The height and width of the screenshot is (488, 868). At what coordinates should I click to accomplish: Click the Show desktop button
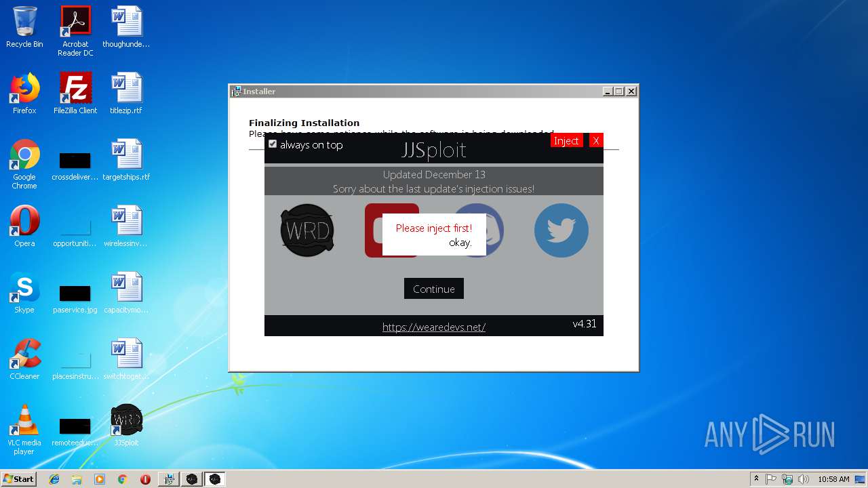(861, 479)
